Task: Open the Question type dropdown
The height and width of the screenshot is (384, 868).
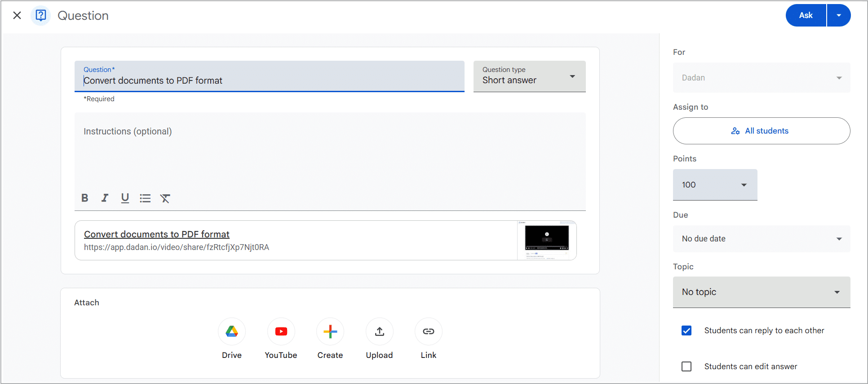Action: 529,76
